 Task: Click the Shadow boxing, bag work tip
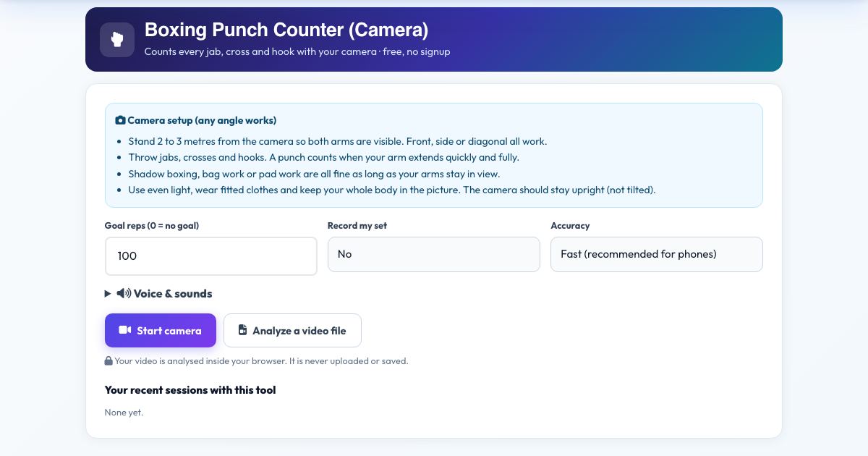tap(314, 174)
